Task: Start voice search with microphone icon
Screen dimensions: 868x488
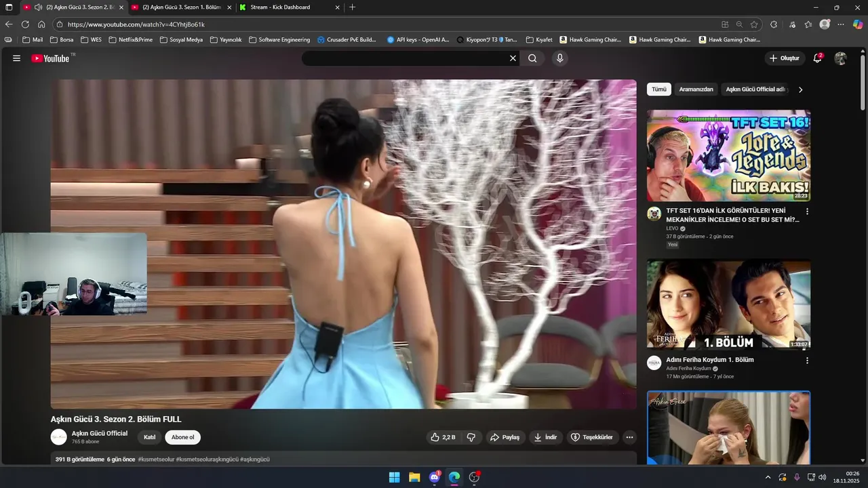Action: click(559, 58)
